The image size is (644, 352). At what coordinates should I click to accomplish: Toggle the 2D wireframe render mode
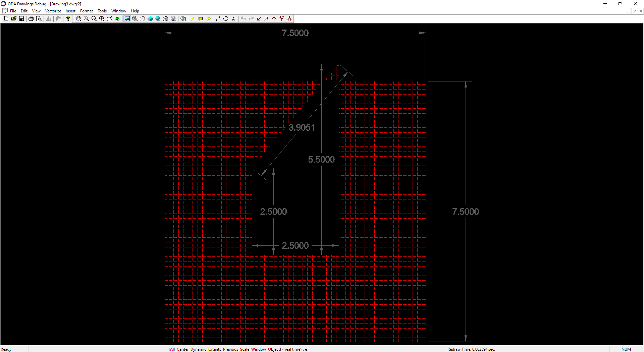127,19
